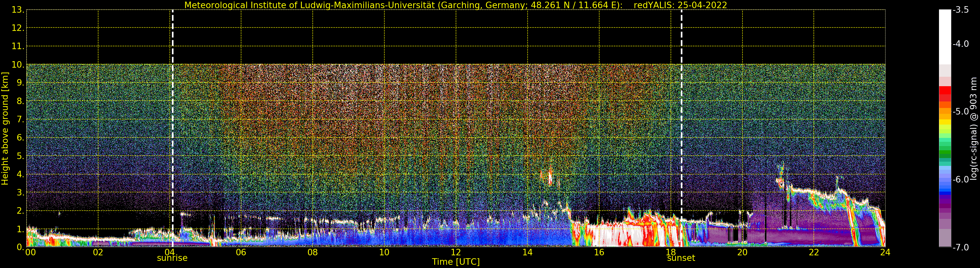The height and width of the screenshot is (268, 980).
Task: Click the colorbar tick value -4.0
Action: coord(960,44)
